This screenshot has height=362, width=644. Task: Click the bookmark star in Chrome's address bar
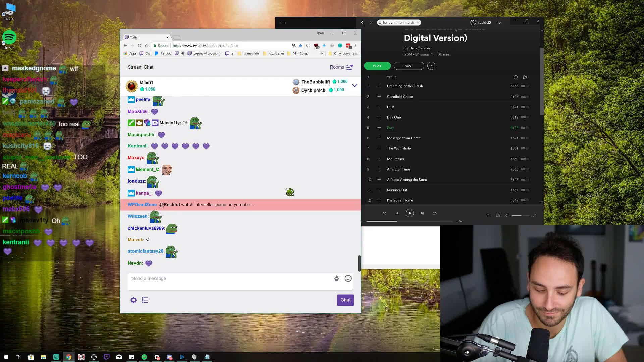(x=300, y=45)
